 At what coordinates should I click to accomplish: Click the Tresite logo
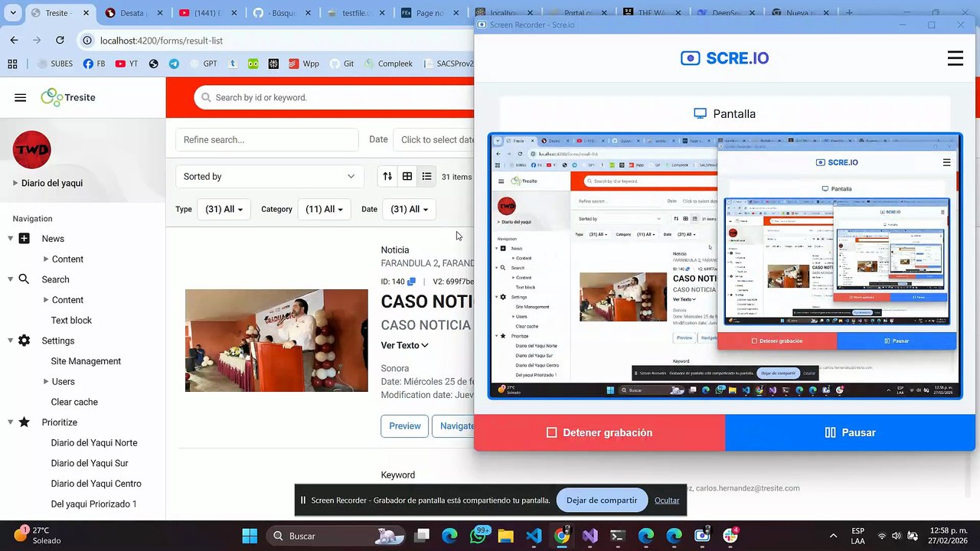(68, 97)
